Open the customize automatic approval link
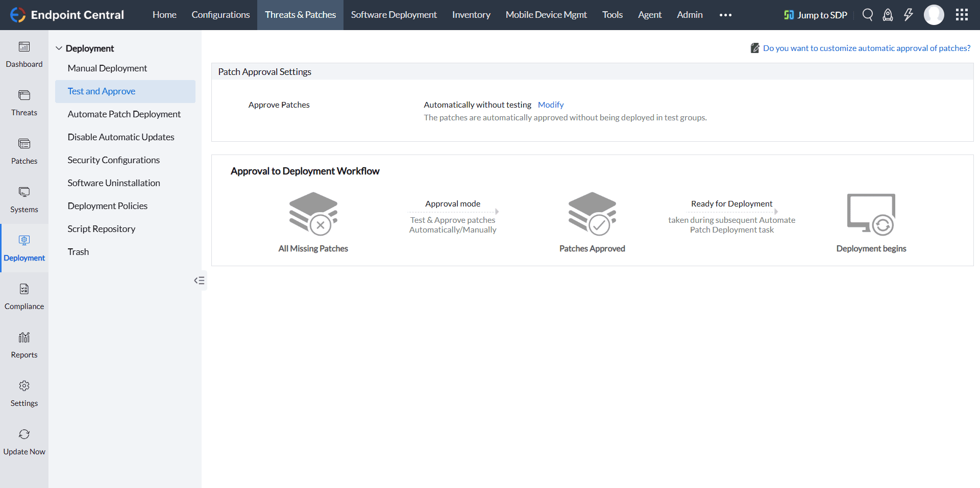The height and width of the screenshot is (488, 980). pos(867,48)
